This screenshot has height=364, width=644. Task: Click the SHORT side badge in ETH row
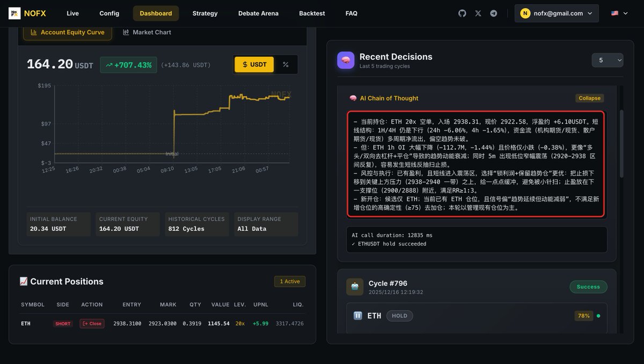(x=63, y=324)
